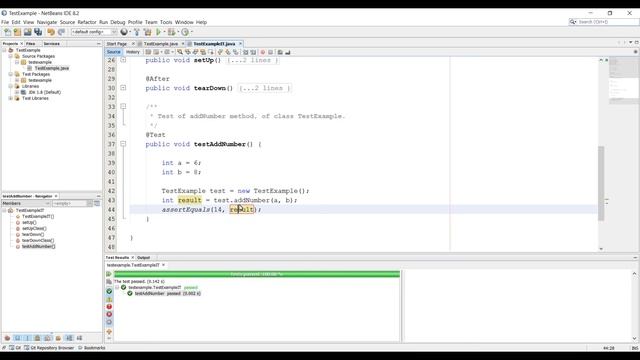Click the last icon in editor toolbar
The image size is (640, 360).
click(x=288, y=52)
